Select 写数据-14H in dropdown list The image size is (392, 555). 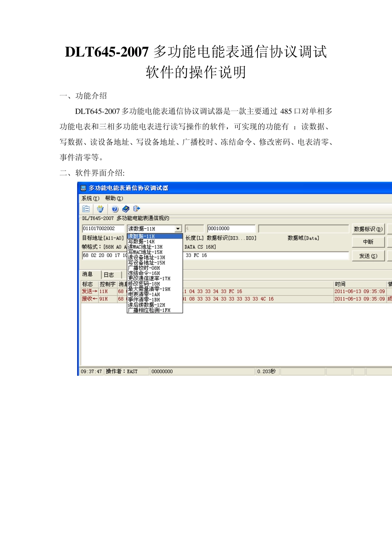coord(155,242)
